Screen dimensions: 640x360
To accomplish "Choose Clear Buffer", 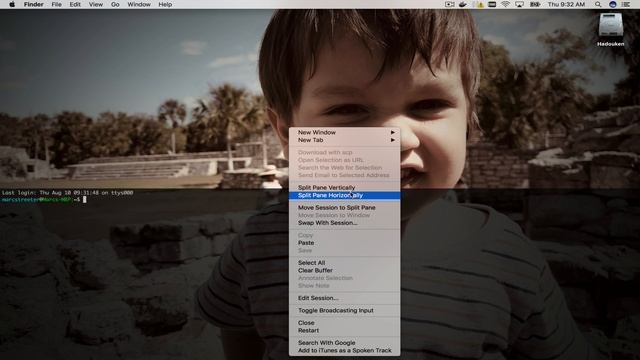I will [344, 270].
